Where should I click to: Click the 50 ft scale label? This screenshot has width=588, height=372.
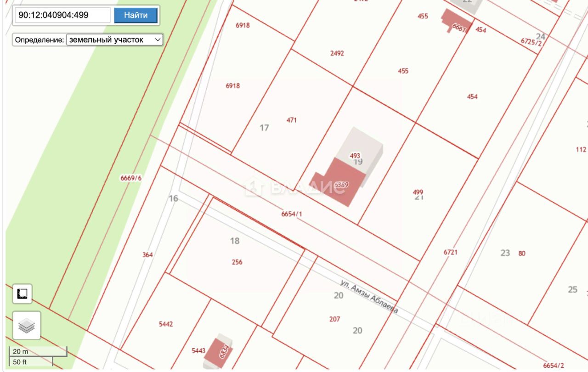(20, 362)
